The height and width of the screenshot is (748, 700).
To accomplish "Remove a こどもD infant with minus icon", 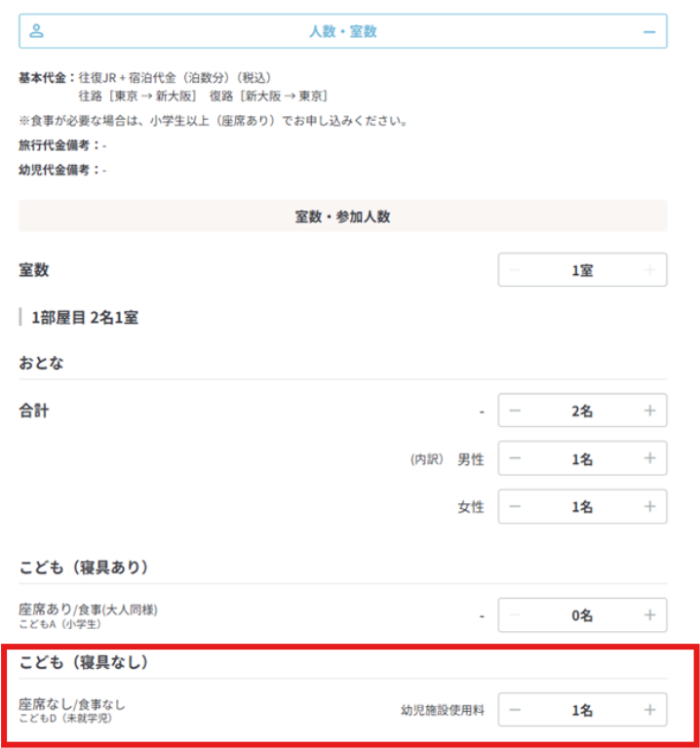I will [x=515, y=710].
